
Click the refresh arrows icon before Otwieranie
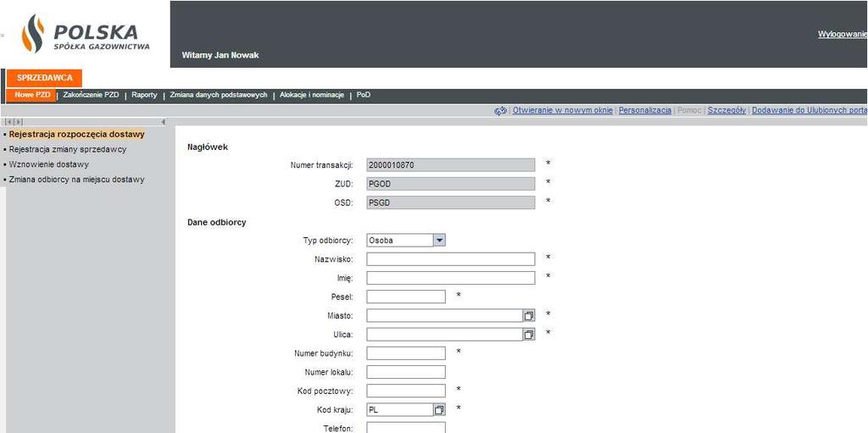pos(500,111)
